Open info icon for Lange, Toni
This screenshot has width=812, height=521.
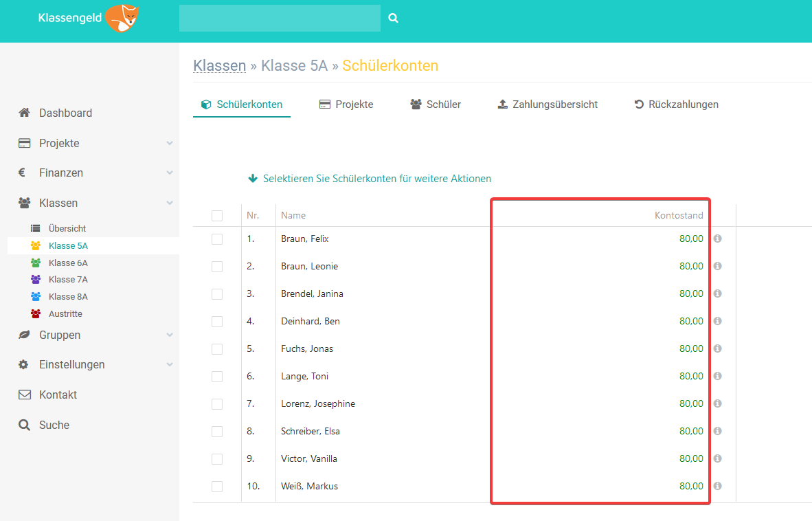pyautogui.click(x=718, y=375)
